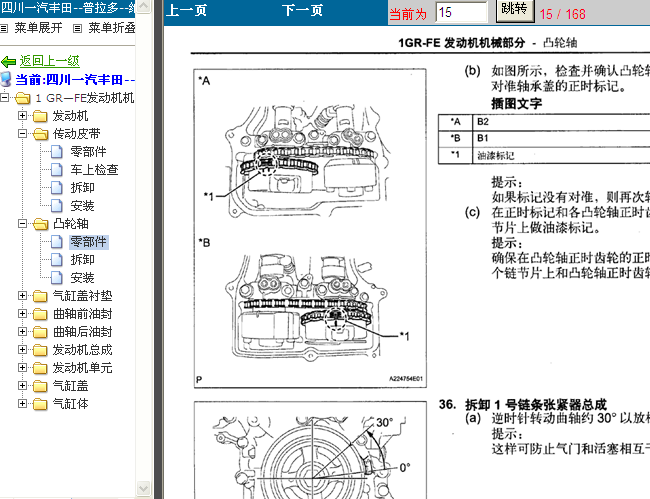Click document icon of 拆卸 under 传动皮带
The width and height of the screenshot is (650, 499).
point(57,187)
